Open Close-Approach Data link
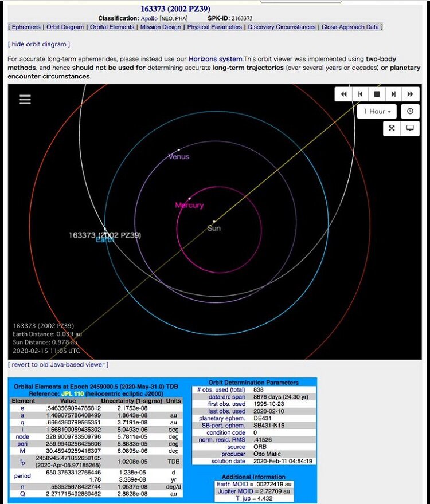Image resolution: width=430 pixels, height=504 pixels. (350, 27)
